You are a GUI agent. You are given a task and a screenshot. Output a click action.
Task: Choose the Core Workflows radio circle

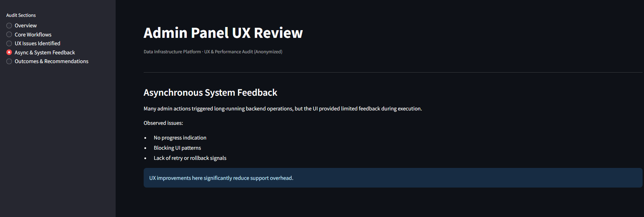9,34
